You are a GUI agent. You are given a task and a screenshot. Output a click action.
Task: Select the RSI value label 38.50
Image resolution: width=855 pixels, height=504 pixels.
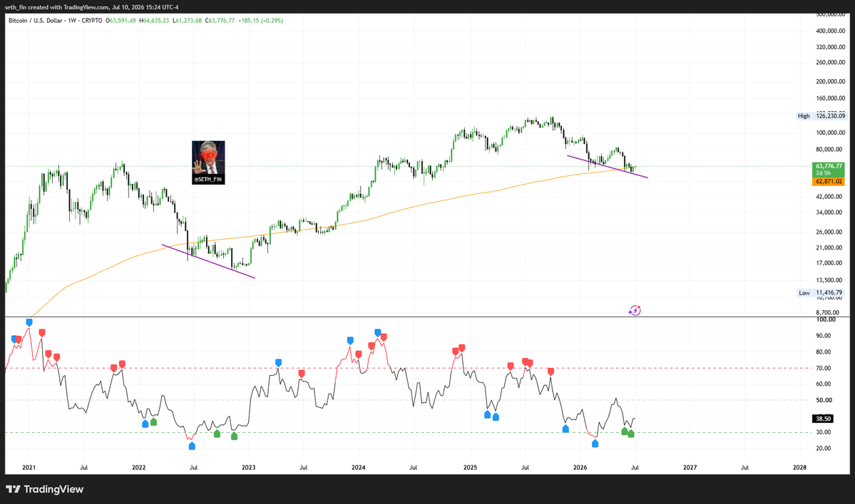tap(824, 418)
